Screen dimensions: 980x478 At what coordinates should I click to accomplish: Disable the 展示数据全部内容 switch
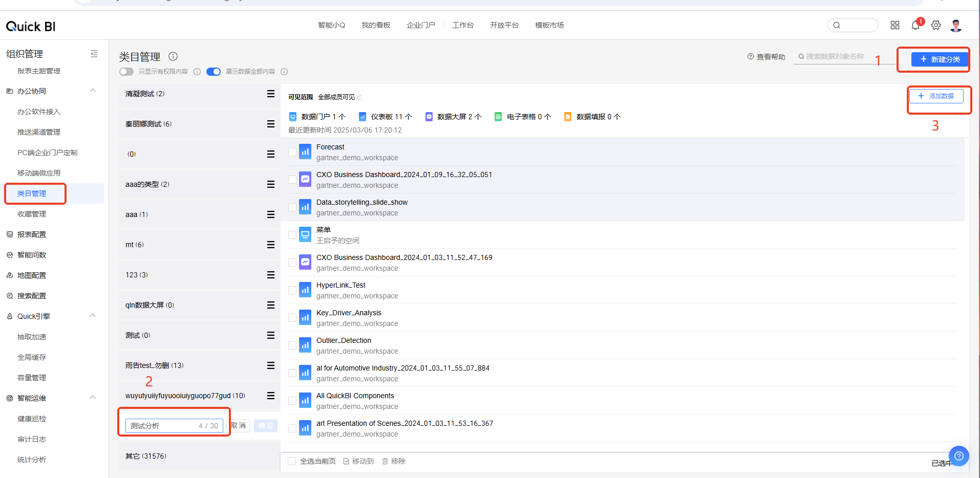214,72
